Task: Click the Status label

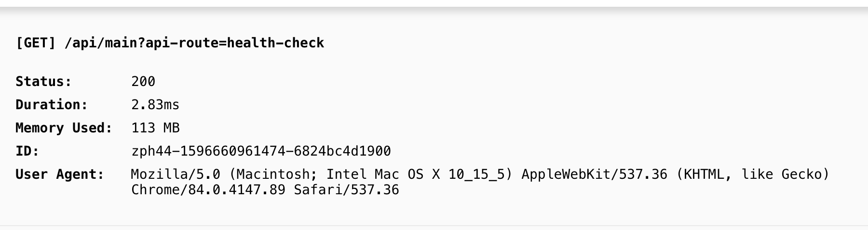Action: pos(43,81)
